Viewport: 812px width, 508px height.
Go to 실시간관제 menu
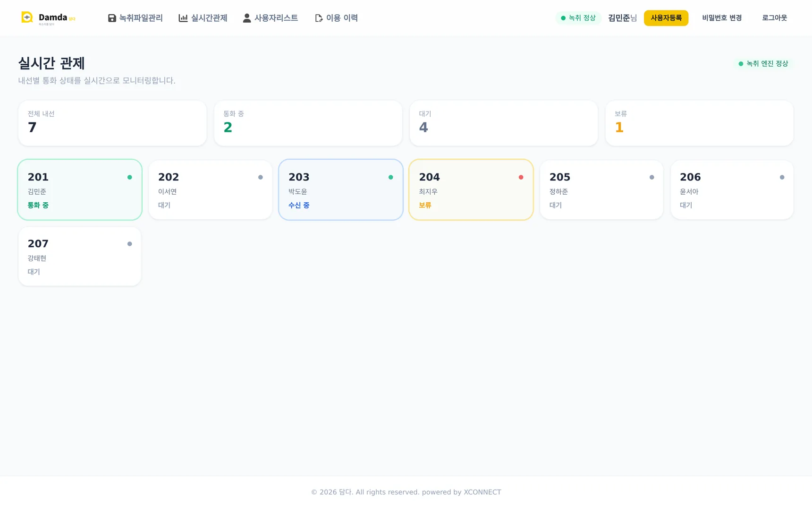pos(203,18)
